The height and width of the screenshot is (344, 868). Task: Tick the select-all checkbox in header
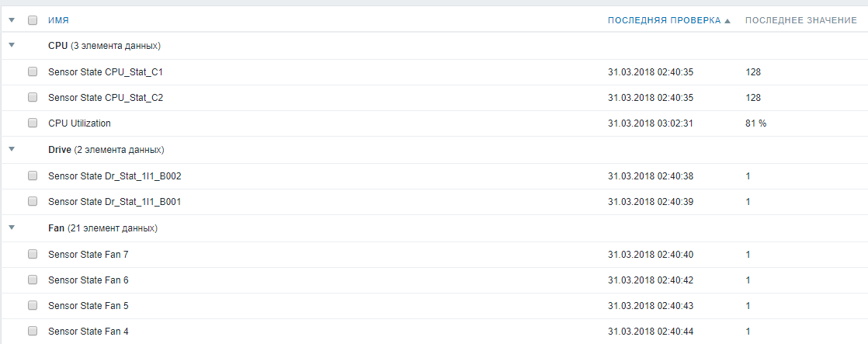coord(33,20)
